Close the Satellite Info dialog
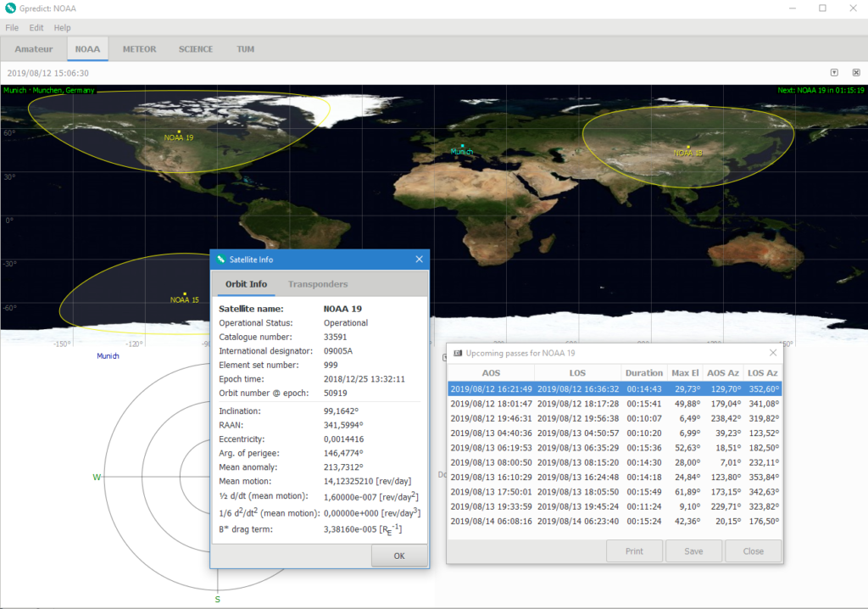 419,260
